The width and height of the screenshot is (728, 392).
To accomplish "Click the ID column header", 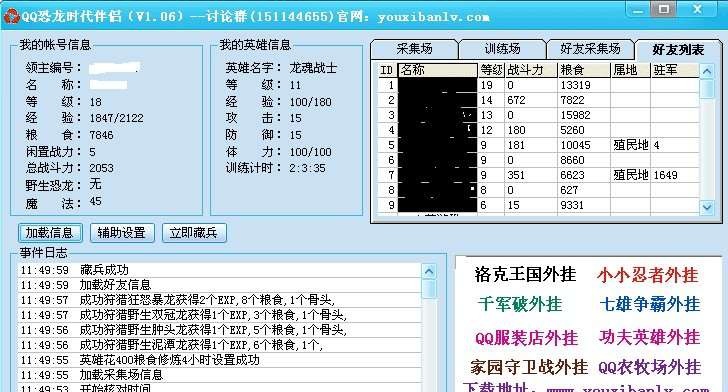I will pos(387,70).
